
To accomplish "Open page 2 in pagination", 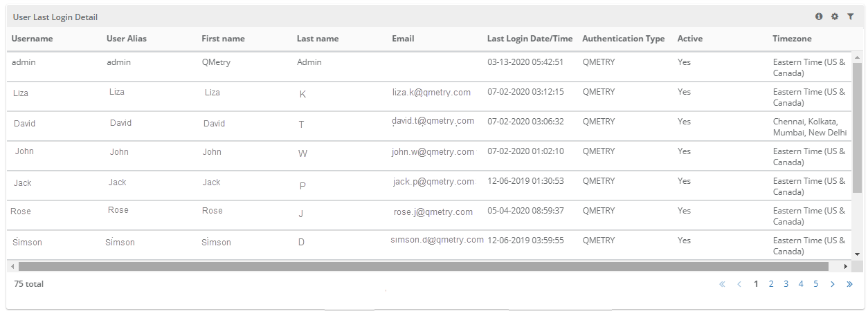I will [771, 284].
